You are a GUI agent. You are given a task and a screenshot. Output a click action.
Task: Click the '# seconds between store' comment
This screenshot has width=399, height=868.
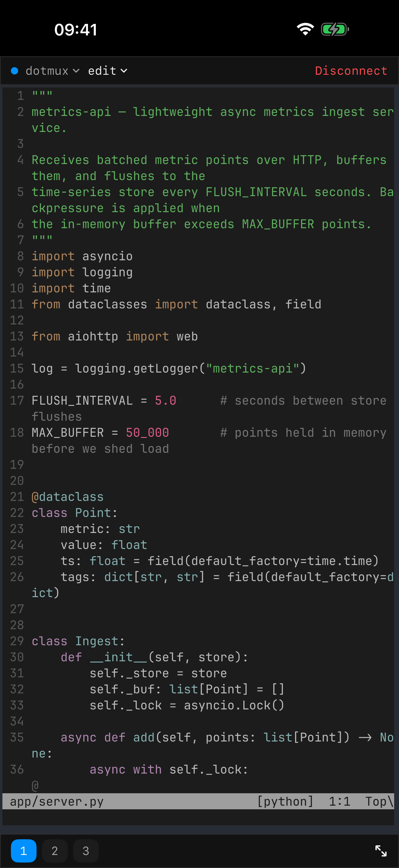303,401
